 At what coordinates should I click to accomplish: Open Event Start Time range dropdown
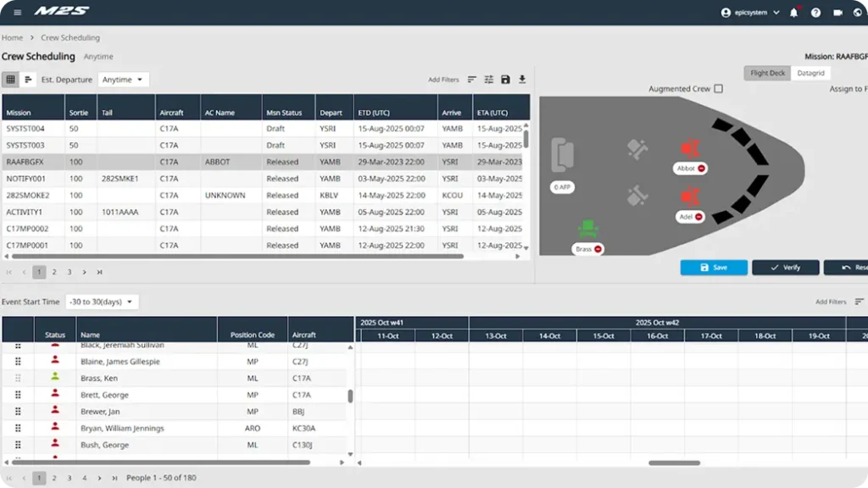click(x=102, y=302)
